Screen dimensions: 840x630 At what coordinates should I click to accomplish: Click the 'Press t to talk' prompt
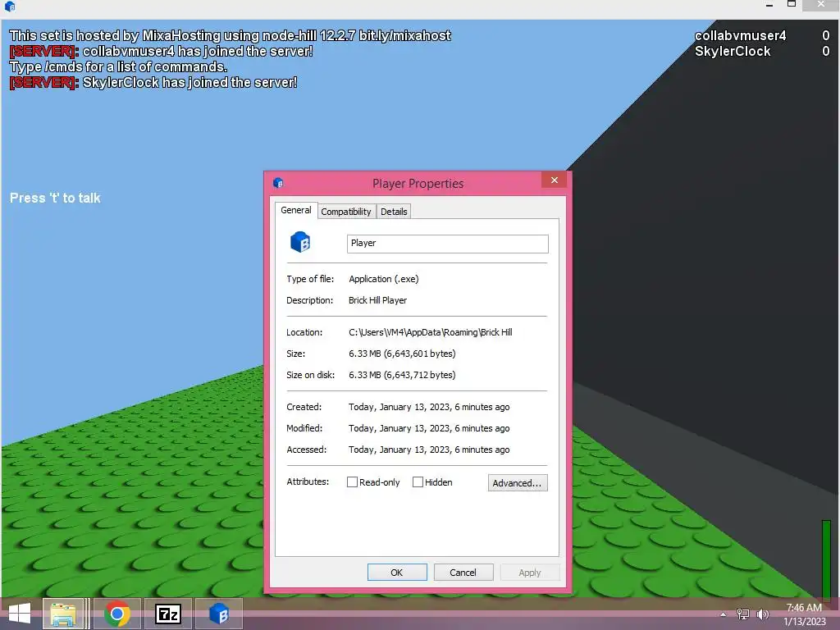55,198
